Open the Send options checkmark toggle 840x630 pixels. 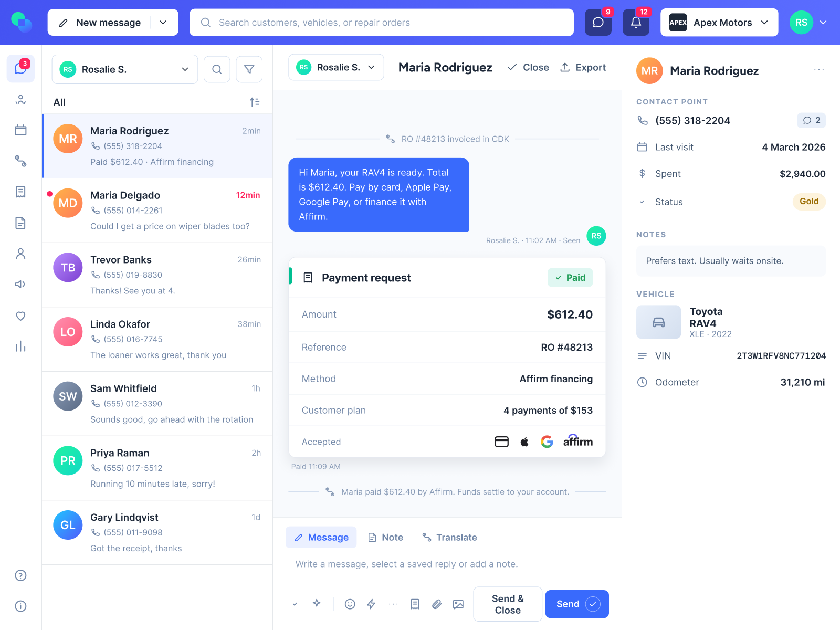click(x=593, y=604)
